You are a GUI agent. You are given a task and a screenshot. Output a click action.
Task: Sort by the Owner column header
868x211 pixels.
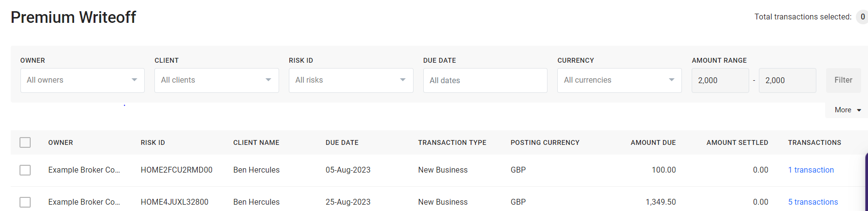(60, 142)
